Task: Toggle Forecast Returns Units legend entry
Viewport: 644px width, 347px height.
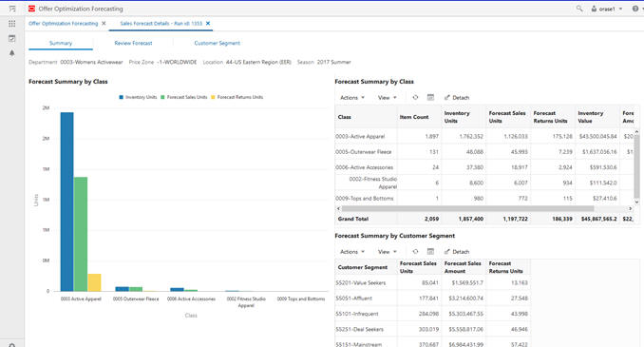Action: pos(237,97)
